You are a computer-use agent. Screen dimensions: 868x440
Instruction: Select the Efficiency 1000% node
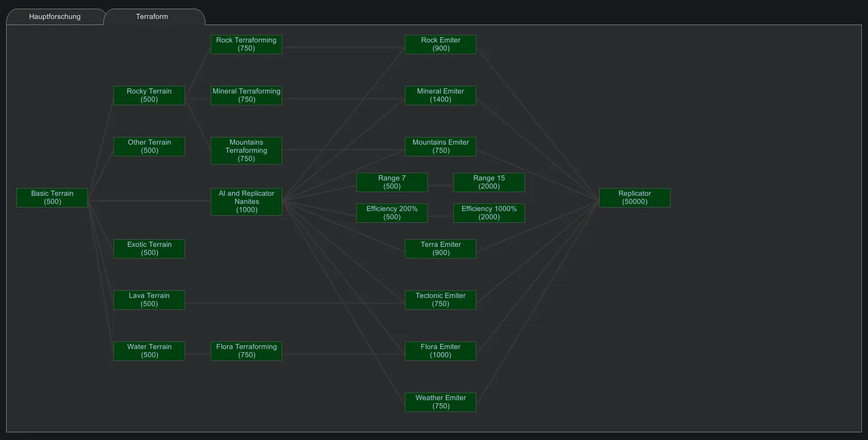(489, 213)
